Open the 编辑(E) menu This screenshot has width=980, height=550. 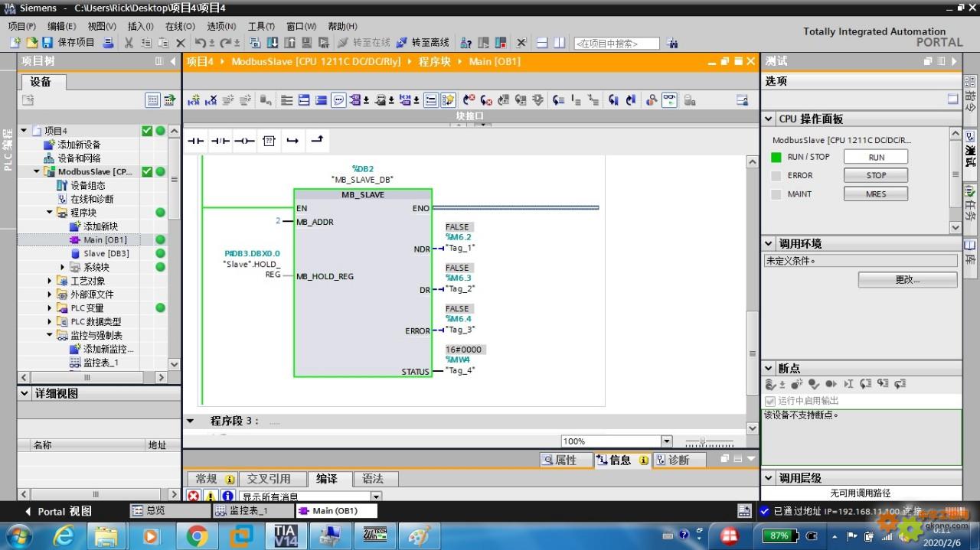(x=61, y=26)
